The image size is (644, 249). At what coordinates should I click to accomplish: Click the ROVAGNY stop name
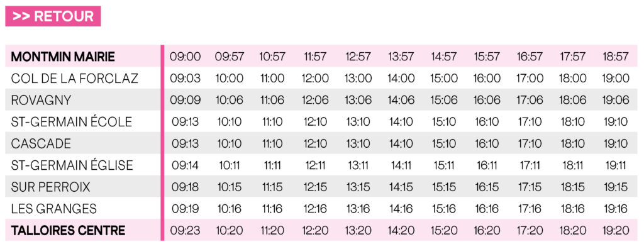[x=41, y=100]
